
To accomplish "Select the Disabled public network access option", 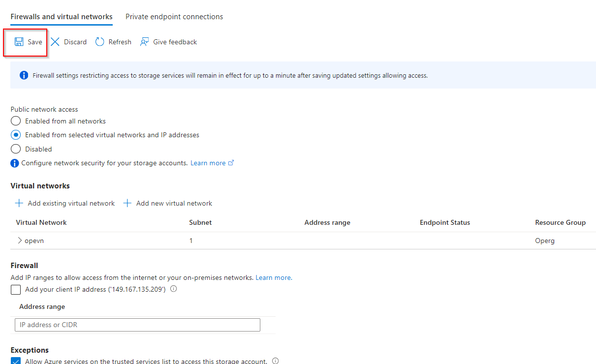I will pyautogui.click(x=16, y=149).
